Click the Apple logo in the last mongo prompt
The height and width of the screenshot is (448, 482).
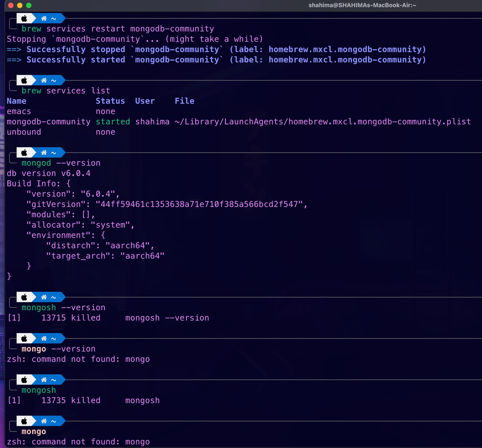(x=24, y=421)
